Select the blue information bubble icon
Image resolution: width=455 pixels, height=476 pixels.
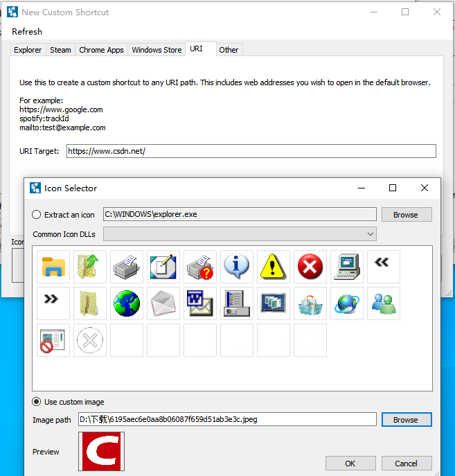point(237,267)
